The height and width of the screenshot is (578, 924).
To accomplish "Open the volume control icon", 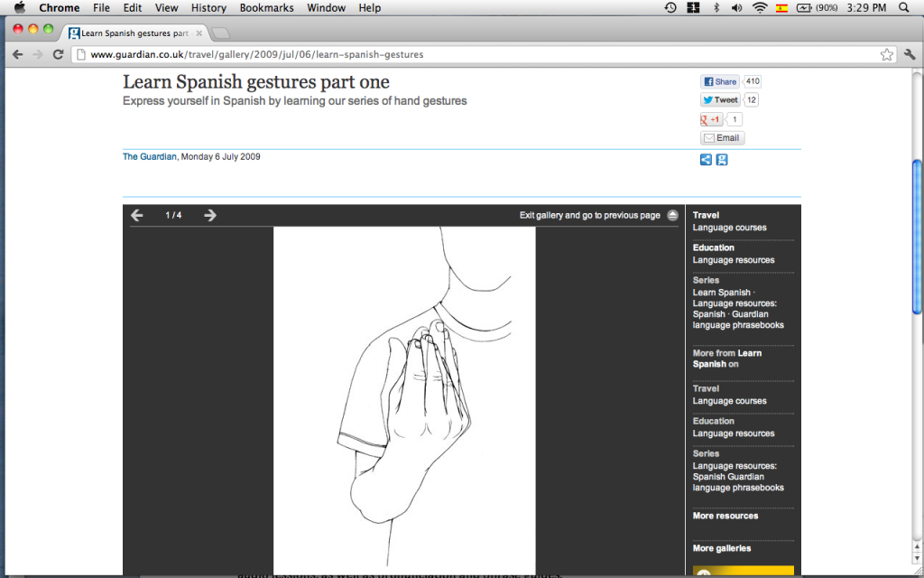I will (x=736, y=7).
